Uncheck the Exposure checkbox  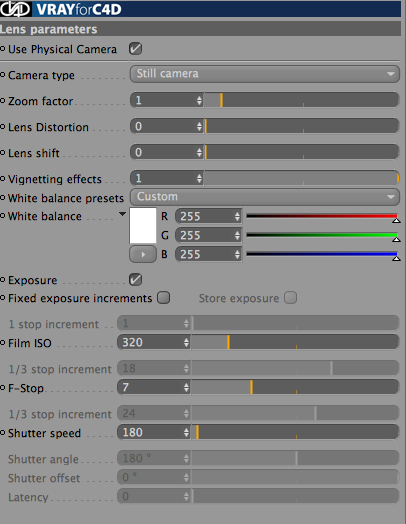(x=135, y=280)
